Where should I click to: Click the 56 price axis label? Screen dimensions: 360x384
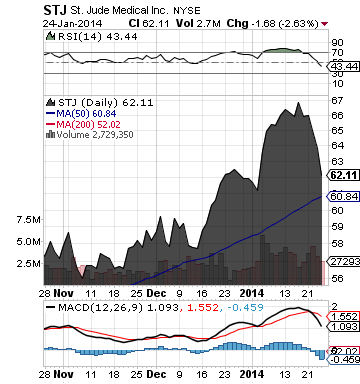point(337,279)
